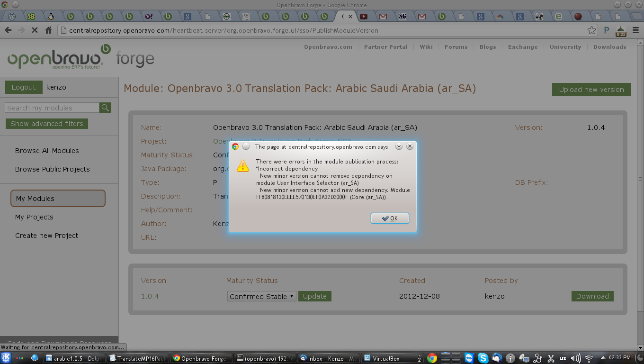Select My Modules in the sidebar
This screenshot has width=644, height=364.
(x=58, y=199)
